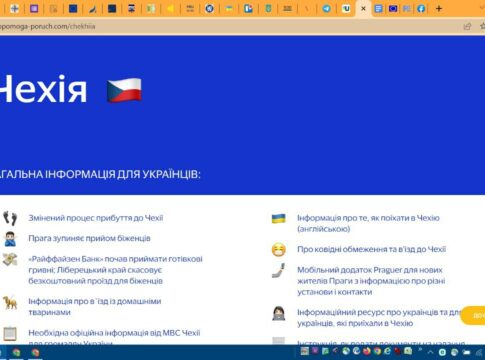Viewport: 485px width, 360px height.
Task: Open the 'Мобільний додаток Praguer' link
Action: point(371,281)
